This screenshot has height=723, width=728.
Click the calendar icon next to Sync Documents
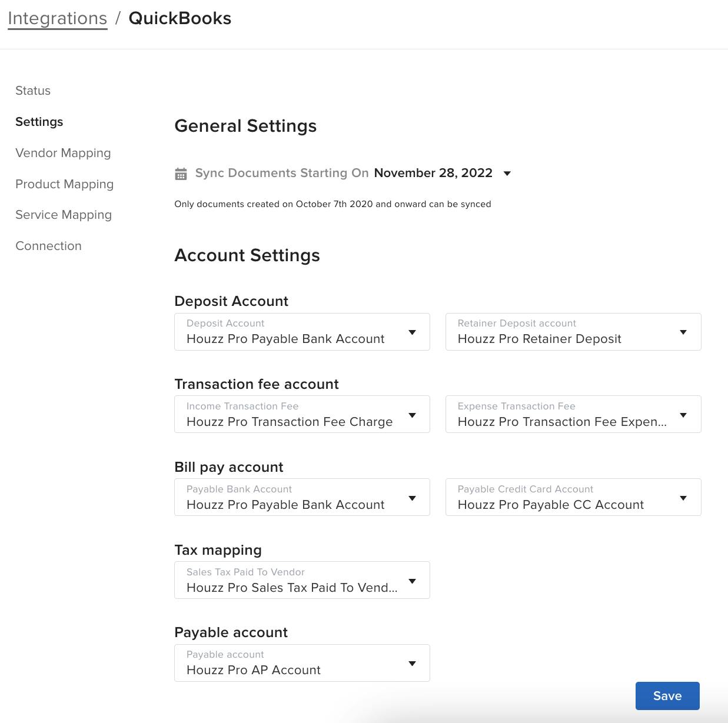181,173
